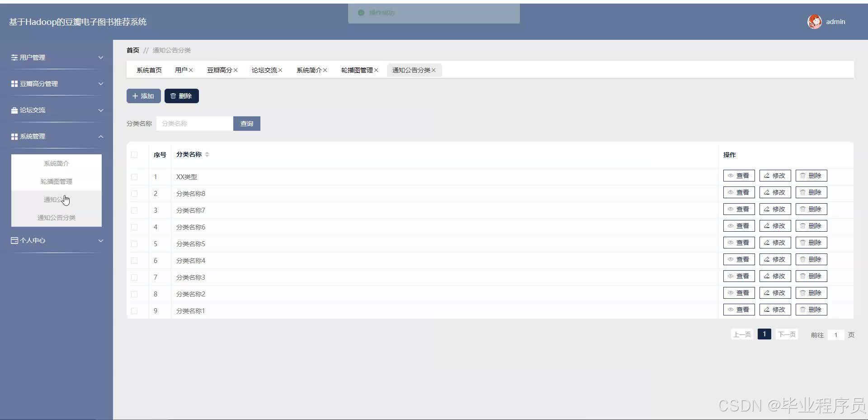Edit the XX类型 row with 修改
Viewport: 868px width, 420px height.
tap(775, 176)
